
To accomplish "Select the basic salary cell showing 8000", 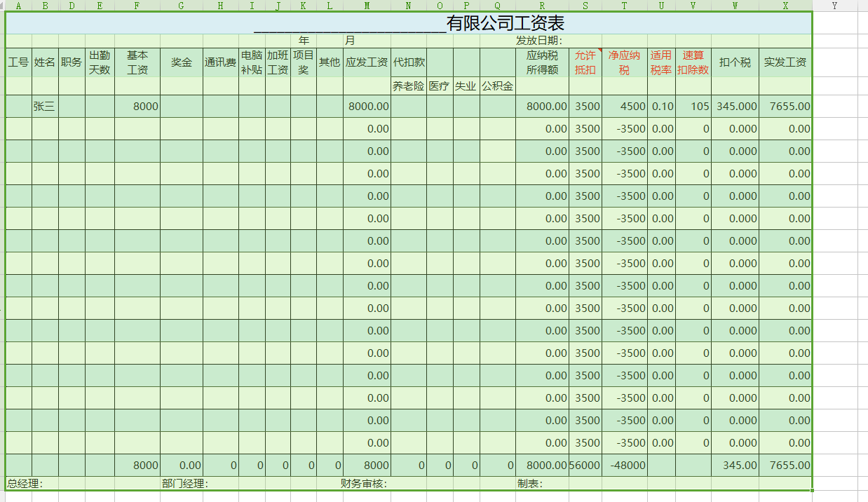I will pyautogui.click(x=137, y=106).
